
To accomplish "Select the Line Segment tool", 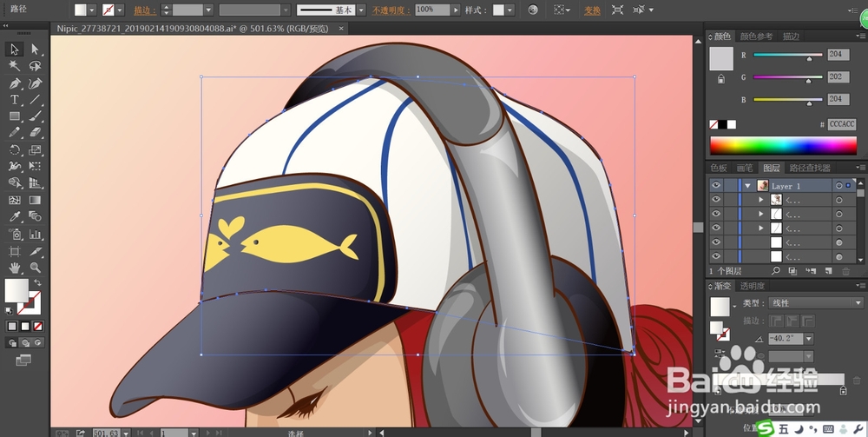I will click(x=35, y=100).
